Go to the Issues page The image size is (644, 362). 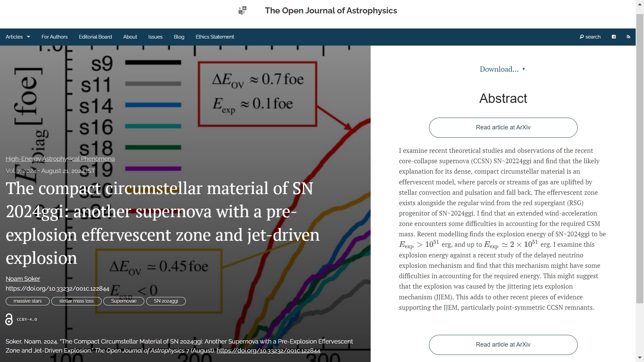pos(155,37)
